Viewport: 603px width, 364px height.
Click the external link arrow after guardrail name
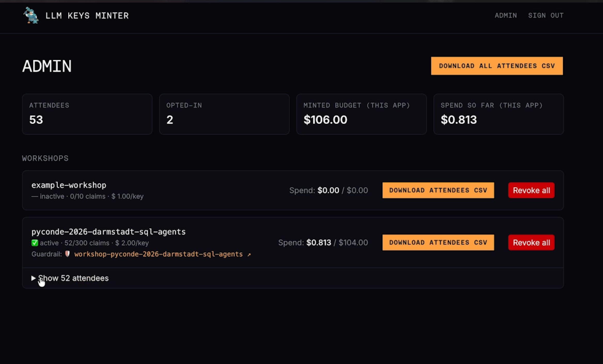click(x=249, y=255)
